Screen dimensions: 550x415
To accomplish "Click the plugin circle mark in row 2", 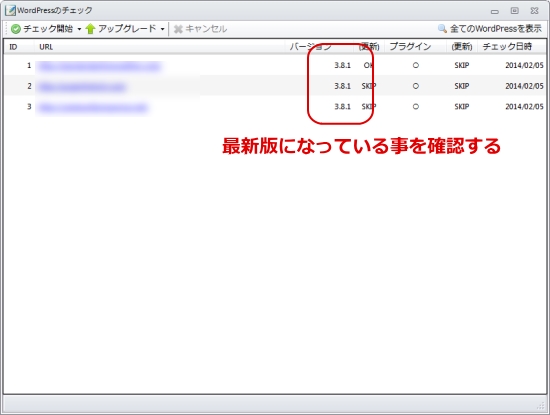I will 416,86.
